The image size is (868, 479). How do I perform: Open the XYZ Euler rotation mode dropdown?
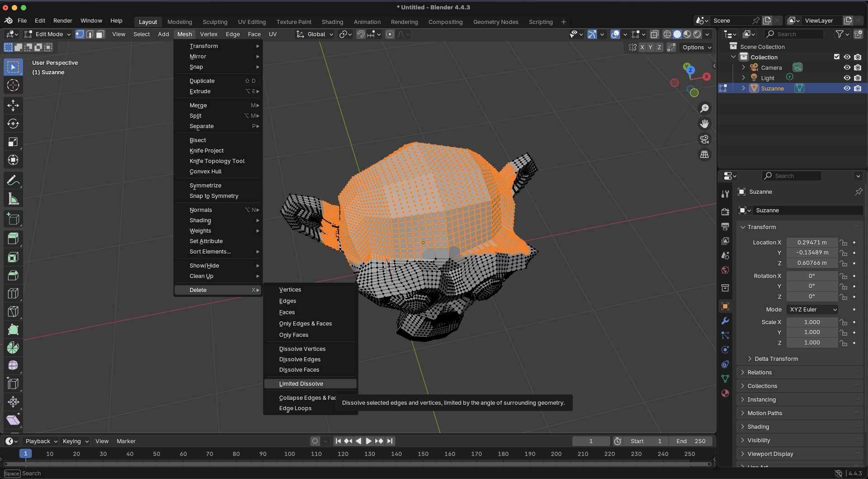coord(812,309)
